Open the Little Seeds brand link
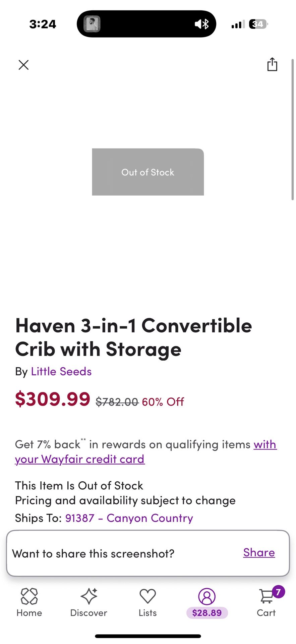The image size is (296, 644). (x=61, y=371)
